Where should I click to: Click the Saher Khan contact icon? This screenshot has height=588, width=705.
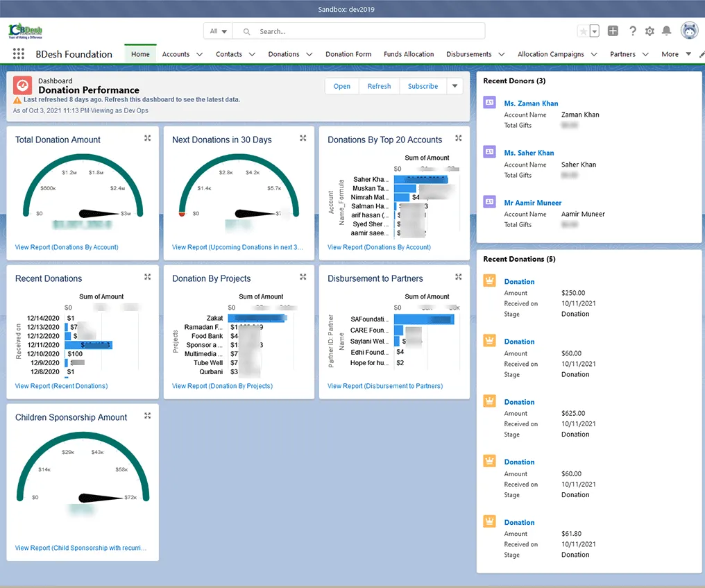tap(490, 151)
